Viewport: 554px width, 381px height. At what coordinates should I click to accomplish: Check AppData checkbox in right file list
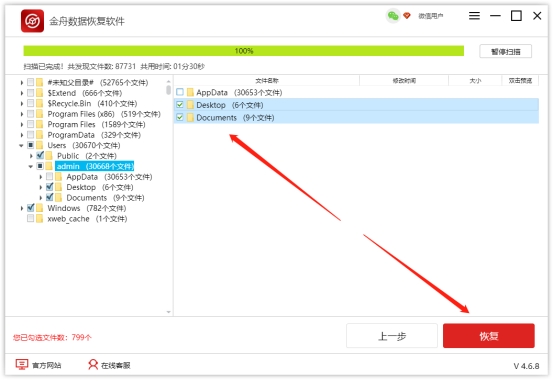(180, 92)
